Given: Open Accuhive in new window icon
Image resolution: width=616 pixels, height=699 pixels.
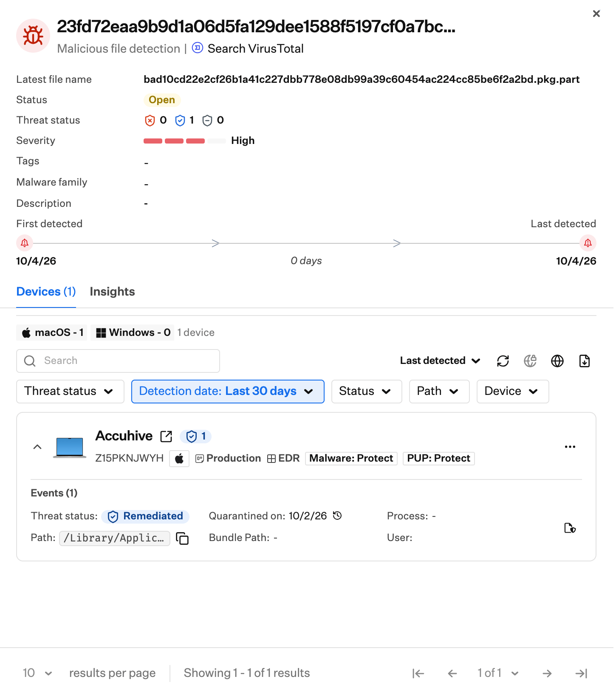Looking at the screenshot, I should click(x=166, y=436).
